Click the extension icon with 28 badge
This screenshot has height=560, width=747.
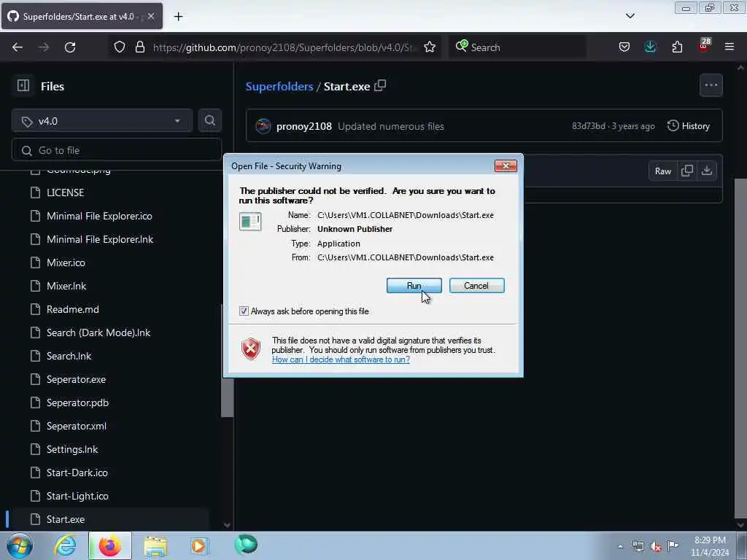click(x=704, y=46)
